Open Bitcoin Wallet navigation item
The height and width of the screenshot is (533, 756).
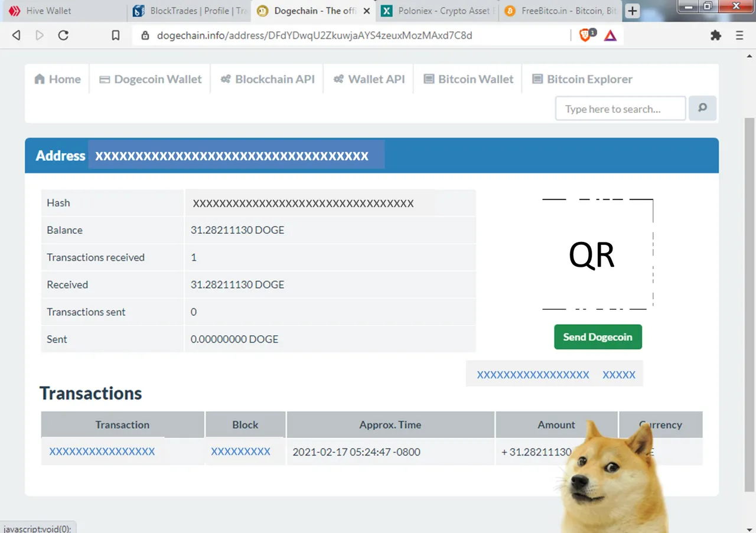click(468, 79)
